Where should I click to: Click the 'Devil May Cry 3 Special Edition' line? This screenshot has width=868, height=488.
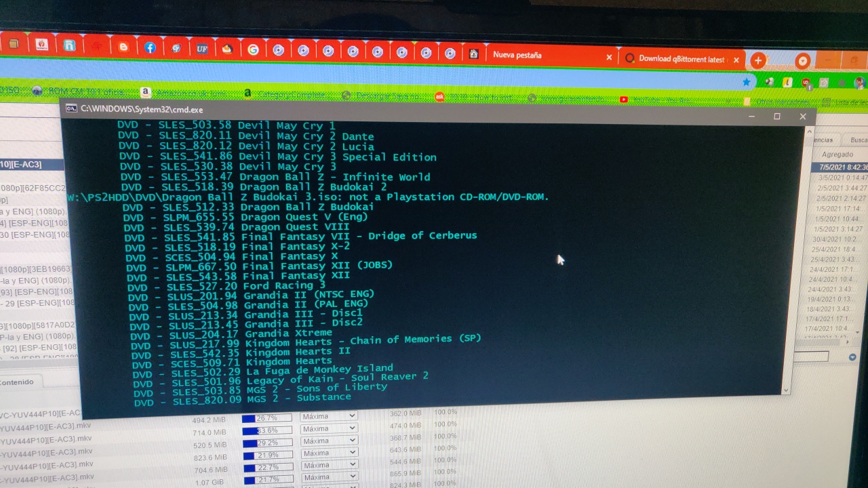click(x=278, y=157)
